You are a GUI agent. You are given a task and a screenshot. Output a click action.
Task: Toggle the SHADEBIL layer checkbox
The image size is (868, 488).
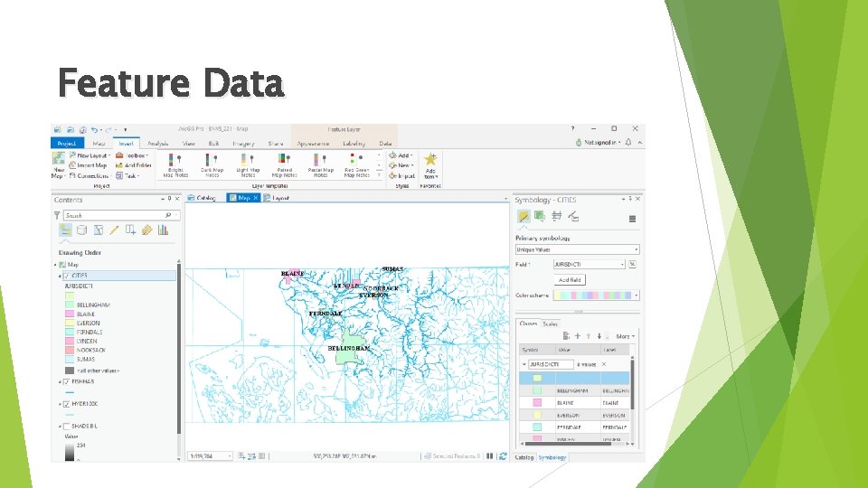coord(66,426)
